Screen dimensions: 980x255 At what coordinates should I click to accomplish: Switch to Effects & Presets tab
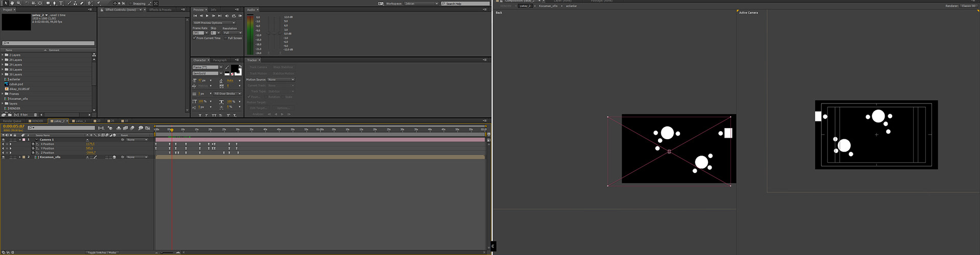(x=160, y=10)
